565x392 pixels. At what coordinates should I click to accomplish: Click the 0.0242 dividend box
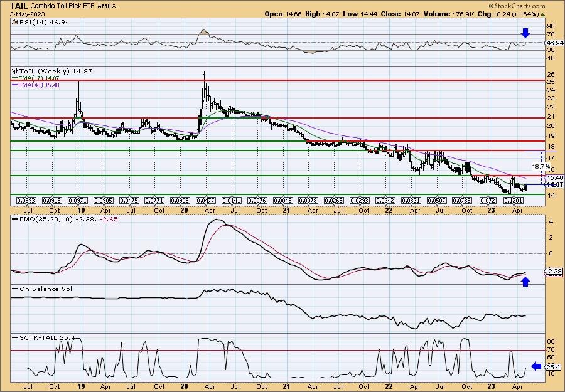coord(385,200)
